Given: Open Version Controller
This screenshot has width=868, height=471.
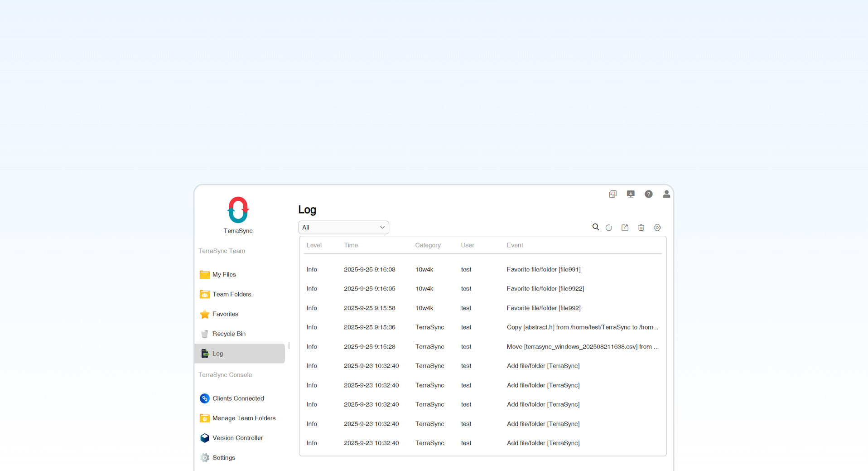Looking at the screenshot, I should [237, 438].
